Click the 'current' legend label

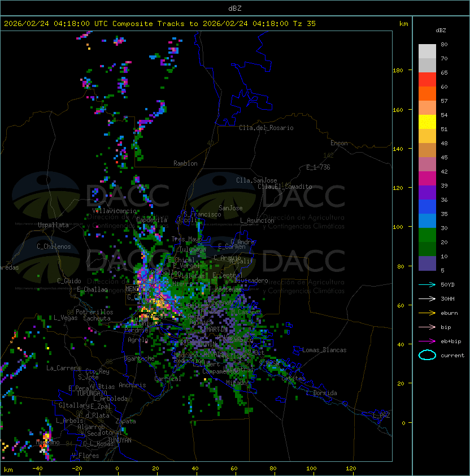[452, 355]
